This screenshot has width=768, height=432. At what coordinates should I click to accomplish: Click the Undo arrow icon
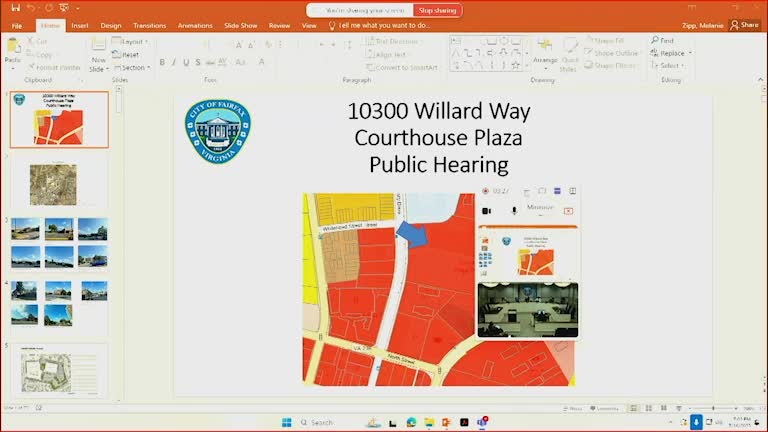pos(31,7)
